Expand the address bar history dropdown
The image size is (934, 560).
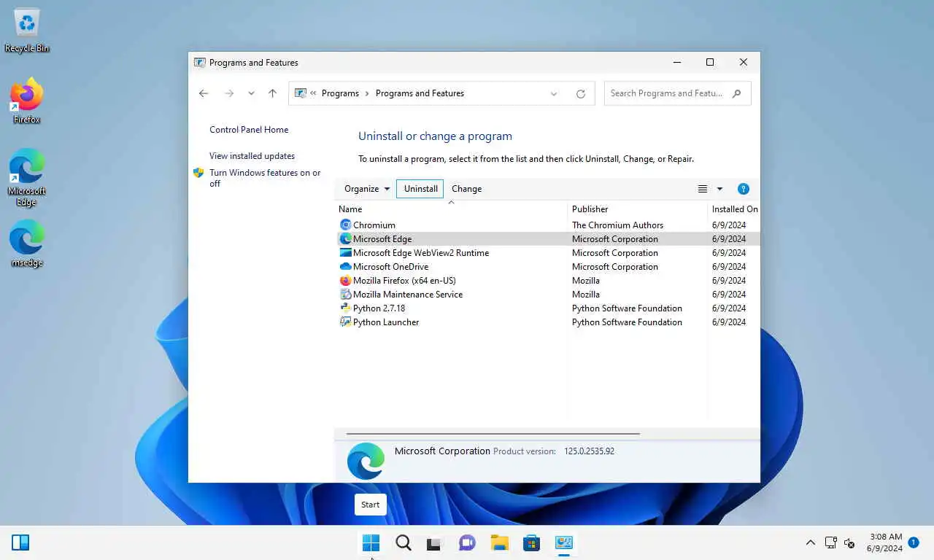click(x=554, y=93)
